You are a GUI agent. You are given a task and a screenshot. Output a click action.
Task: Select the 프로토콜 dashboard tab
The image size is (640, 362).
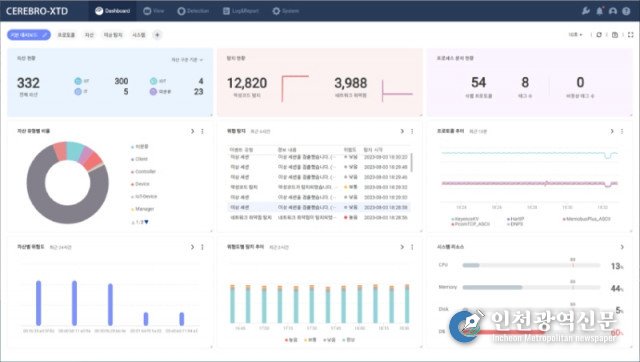click(66, 35)
